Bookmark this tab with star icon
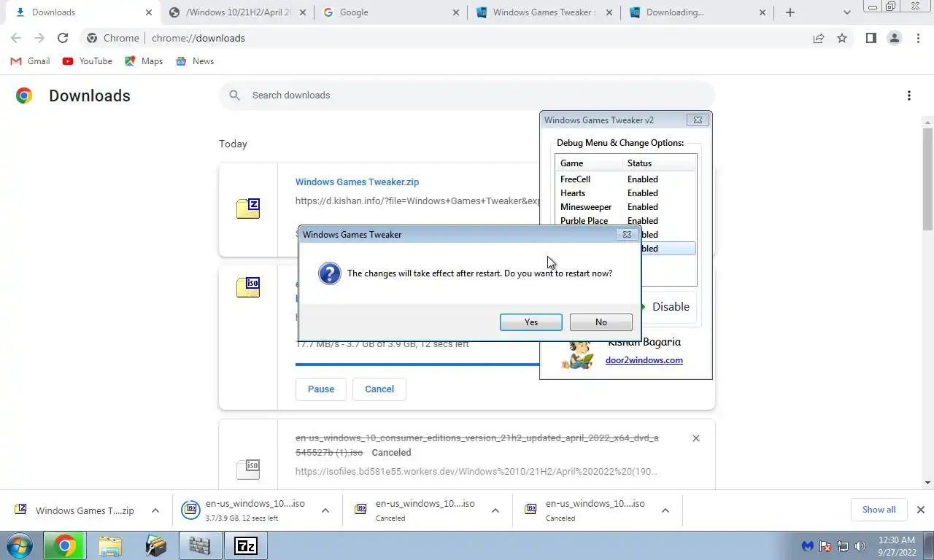Screen dimensions: 934x560 point(842,38)
